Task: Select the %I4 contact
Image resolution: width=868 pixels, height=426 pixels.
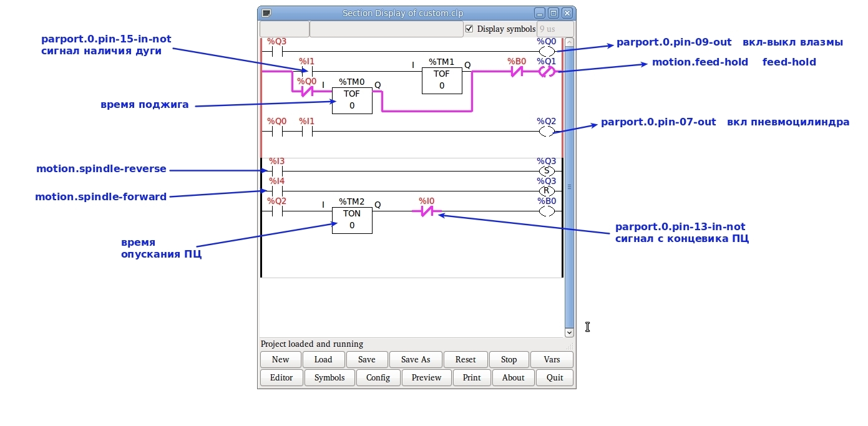Action: coord(277,191)
